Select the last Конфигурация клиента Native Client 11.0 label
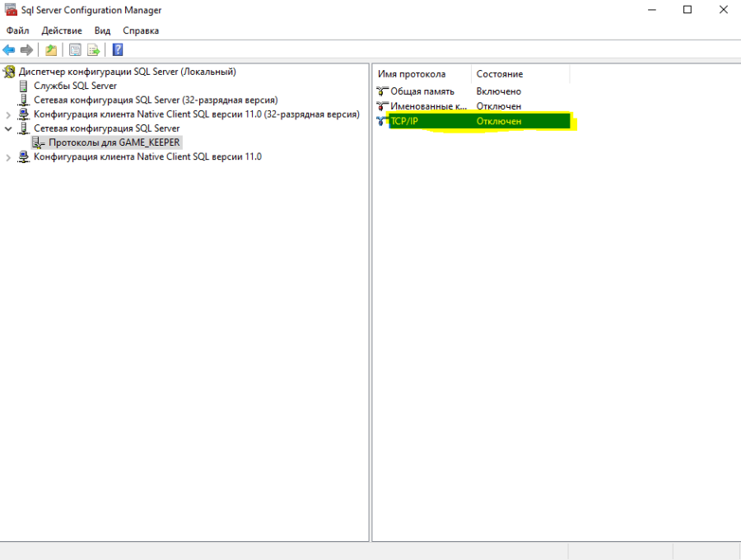This screenshot has width=741, height=560. click(147, 157)
